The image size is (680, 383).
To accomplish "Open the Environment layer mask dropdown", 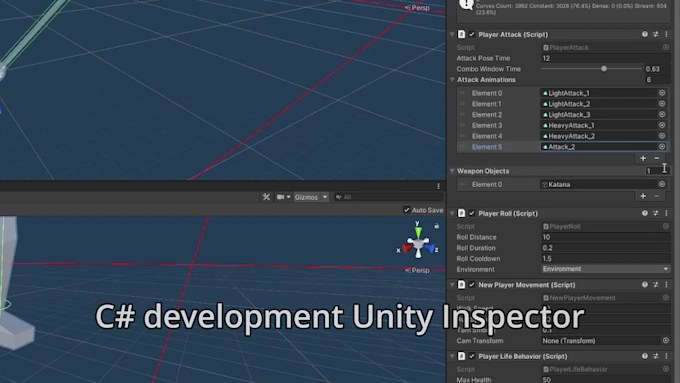I will (x=605, y=269).
